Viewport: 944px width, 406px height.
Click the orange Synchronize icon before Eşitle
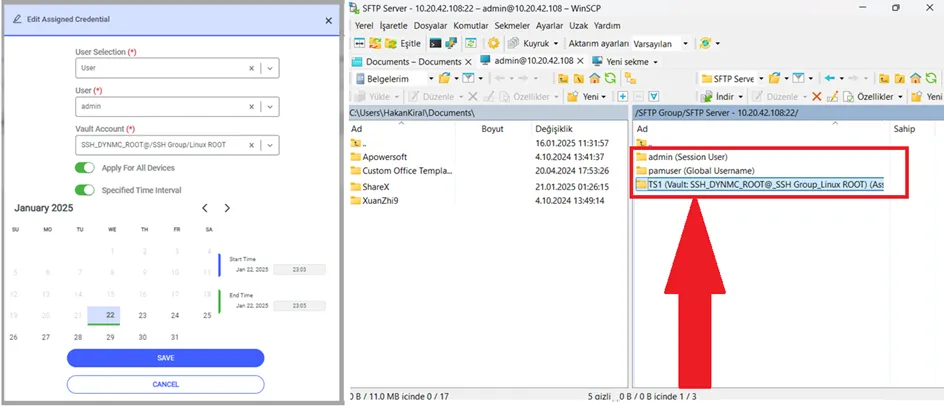(375, 43)
